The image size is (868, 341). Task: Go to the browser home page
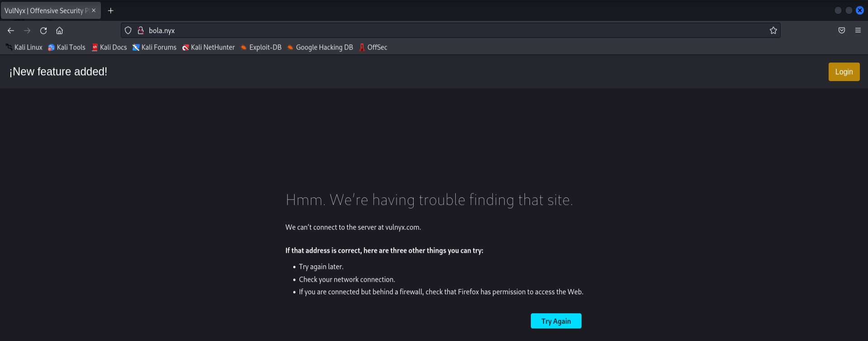tap(59, 30)
